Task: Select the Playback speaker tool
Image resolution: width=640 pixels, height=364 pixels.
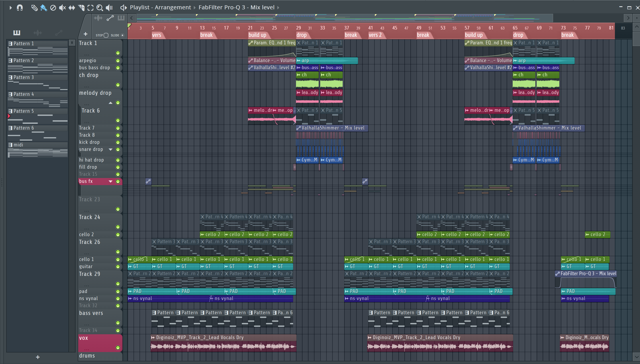Action: point(109,8)
